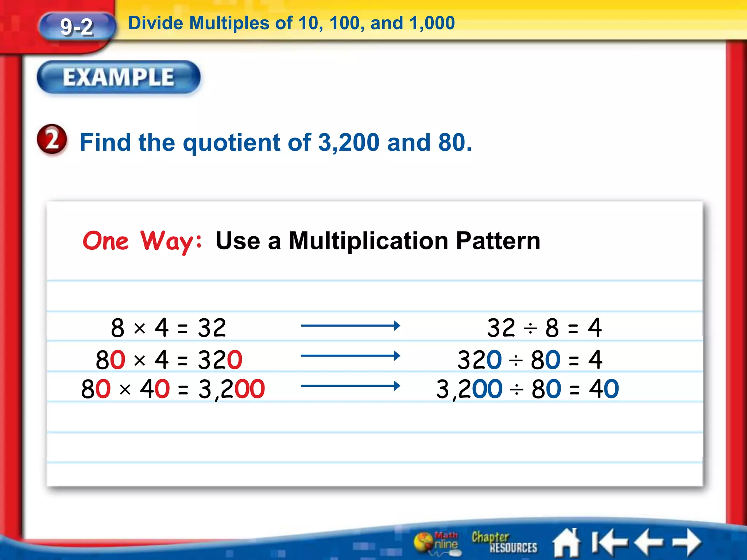Image resolution: width=747 pixels, height=560 pixels.
Task: Go to previous slide arrow
Action: coord(649,543)
